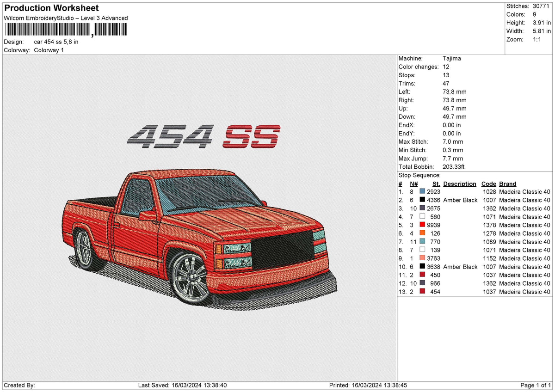Click stitch count 9939 in stop 5
This screenshot has width=555, height=392.
433,225
